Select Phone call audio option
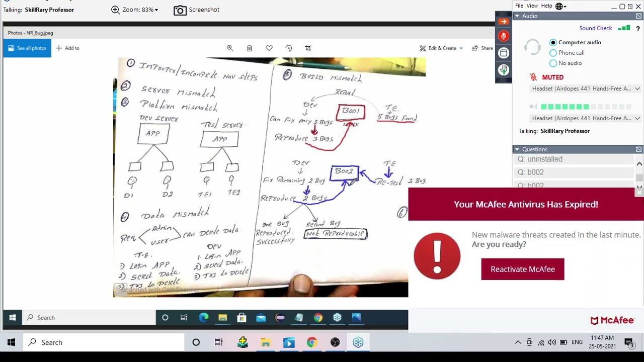644x362 pixels. [567, 53]
